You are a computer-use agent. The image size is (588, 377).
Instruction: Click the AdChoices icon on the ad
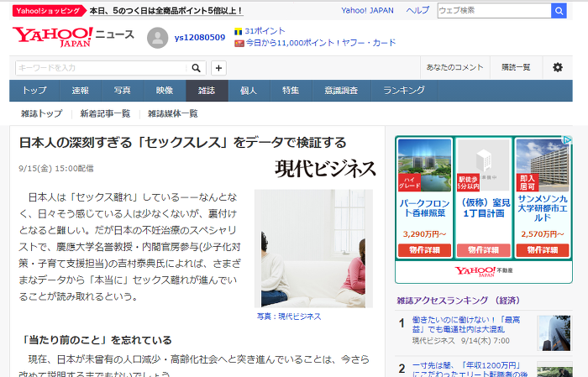coord(567,139)
